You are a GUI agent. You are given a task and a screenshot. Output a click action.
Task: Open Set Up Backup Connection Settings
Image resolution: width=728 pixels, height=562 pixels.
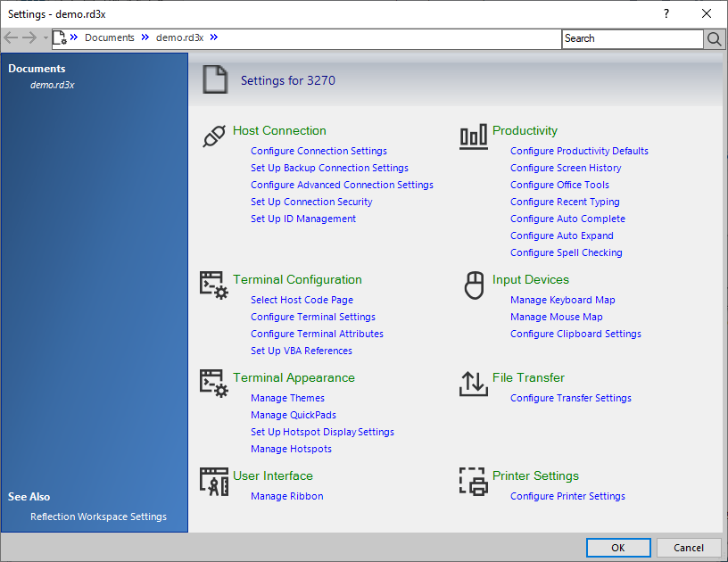(x=329, y=168)
